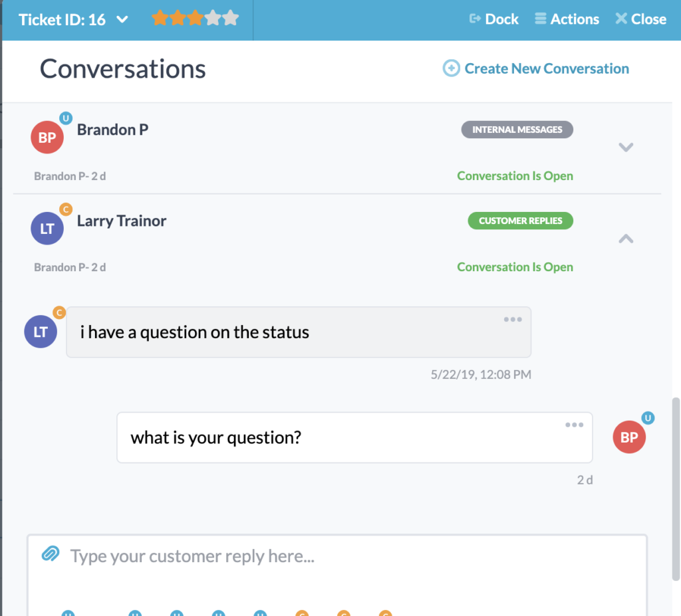Click Brandon P's red avatar icon
Viewport: 681px width, 616px height.
click(x=47, y=137)
